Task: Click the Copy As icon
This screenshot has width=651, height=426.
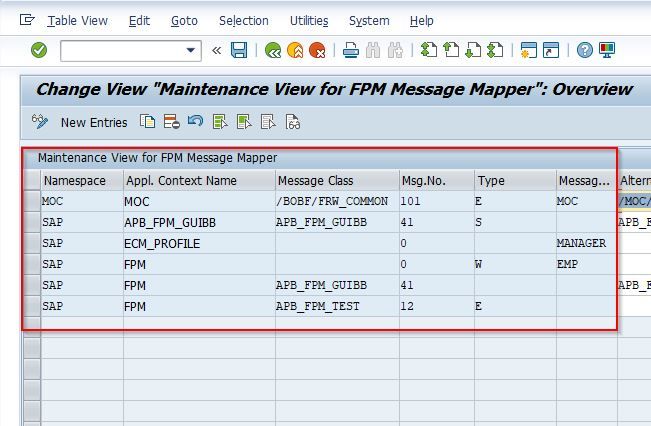Action: [x=147, y=122]
